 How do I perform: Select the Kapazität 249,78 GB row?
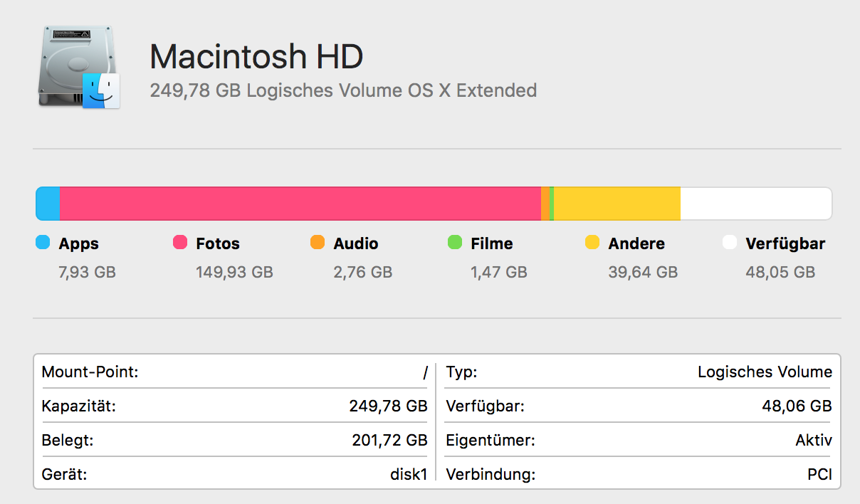pos(235,406)
